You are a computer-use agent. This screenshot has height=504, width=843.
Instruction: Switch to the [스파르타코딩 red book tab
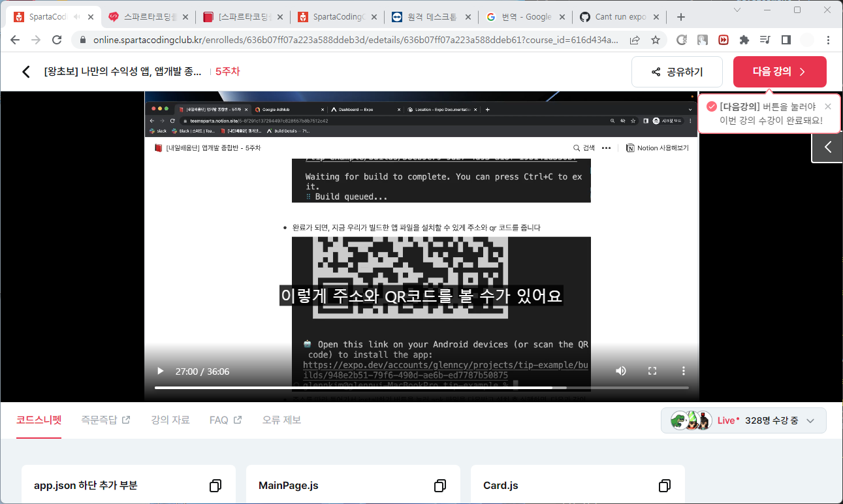(x=242, y=17)
